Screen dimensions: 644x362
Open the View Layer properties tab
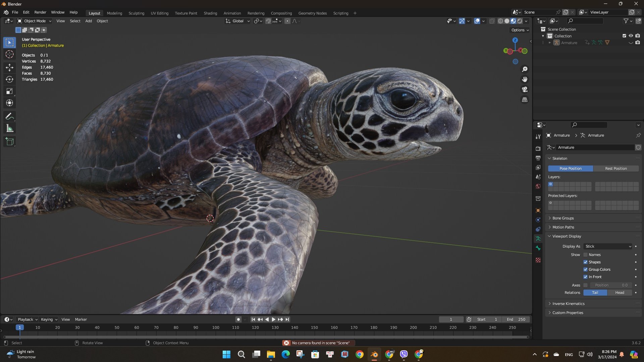tap(538, 167)
